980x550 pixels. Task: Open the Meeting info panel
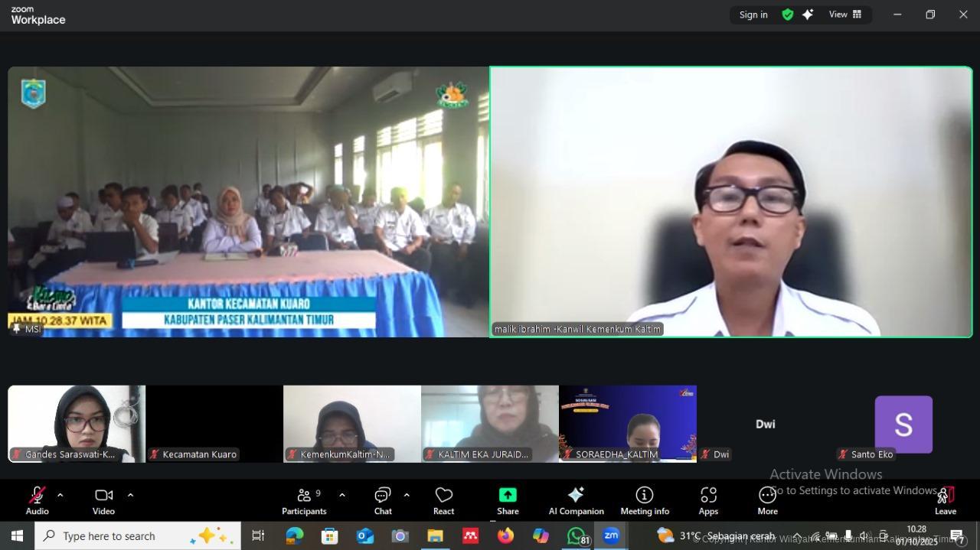point(645,500)
